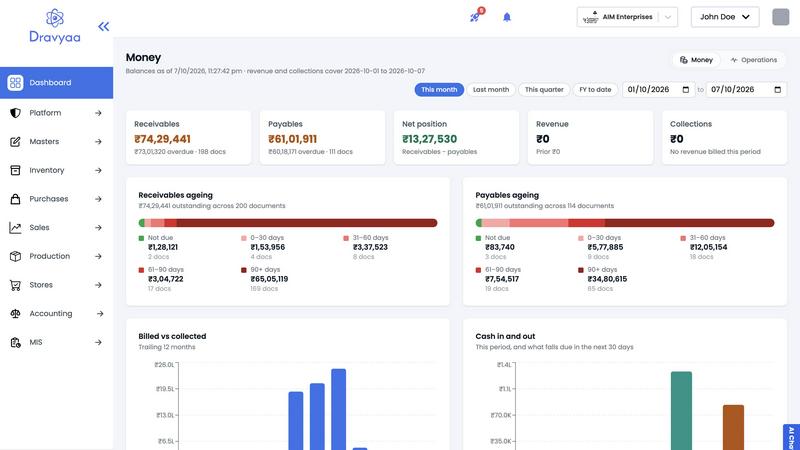Open calendar picker on end date 07/10/2026
Image resolution: width=800 pixels, height=450 pixels.
coord(778,90)
